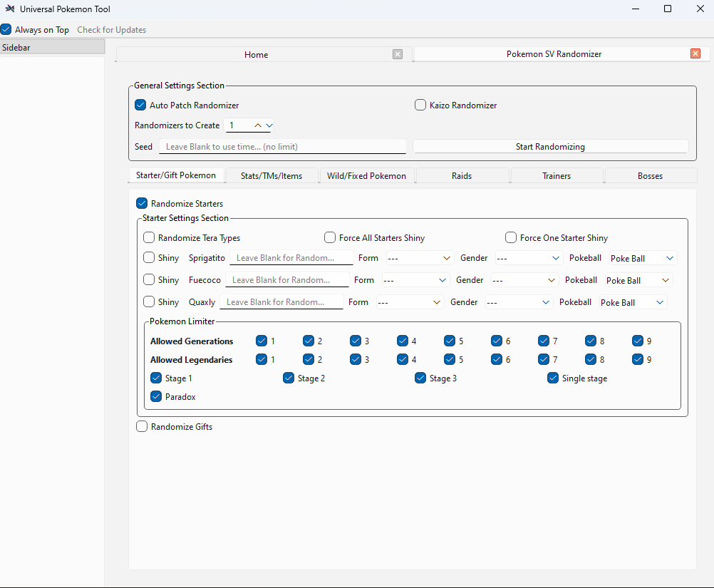
Task: Switch to the Raids tab
Action: coord(462,176)
